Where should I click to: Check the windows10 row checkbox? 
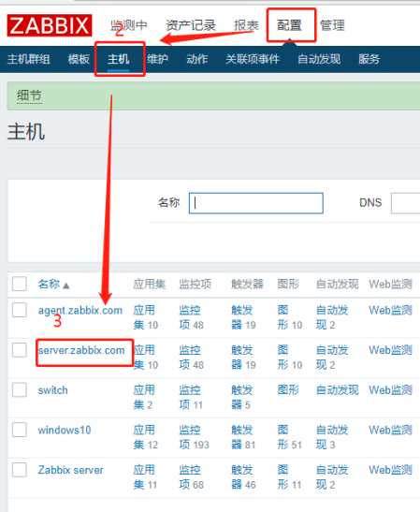(20, 430)
